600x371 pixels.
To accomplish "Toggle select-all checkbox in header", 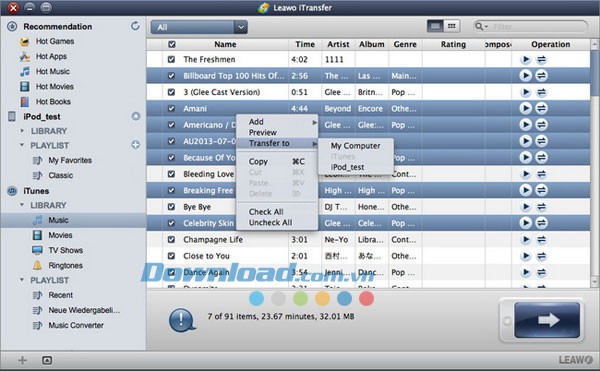I will tap(172, 44).
